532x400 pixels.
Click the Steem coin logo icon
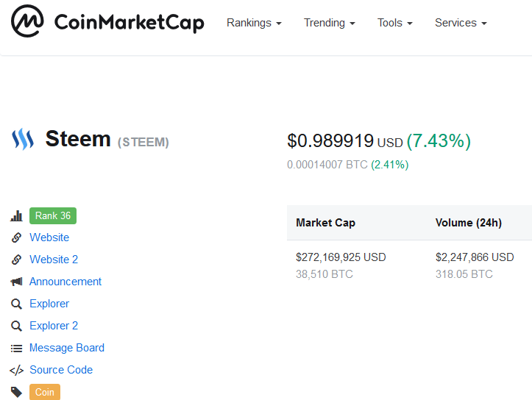click(23, 139)
